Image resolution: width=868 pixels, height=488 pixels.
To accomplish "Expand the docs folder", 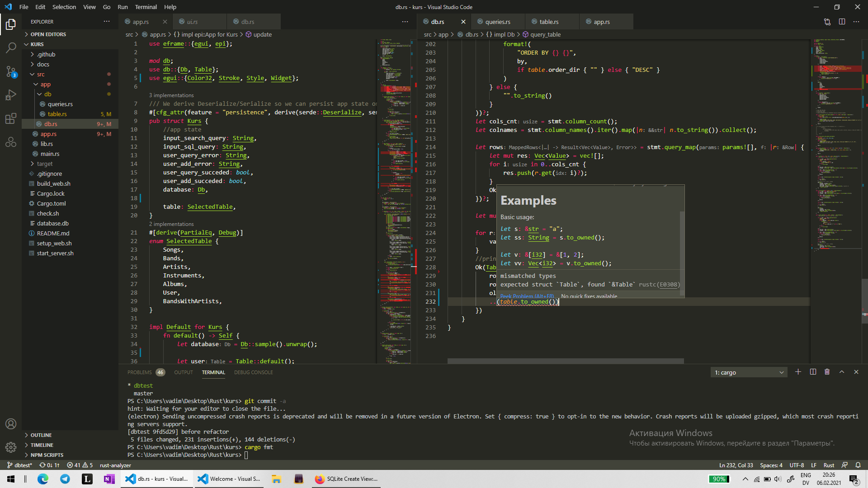I will [70, 64].
